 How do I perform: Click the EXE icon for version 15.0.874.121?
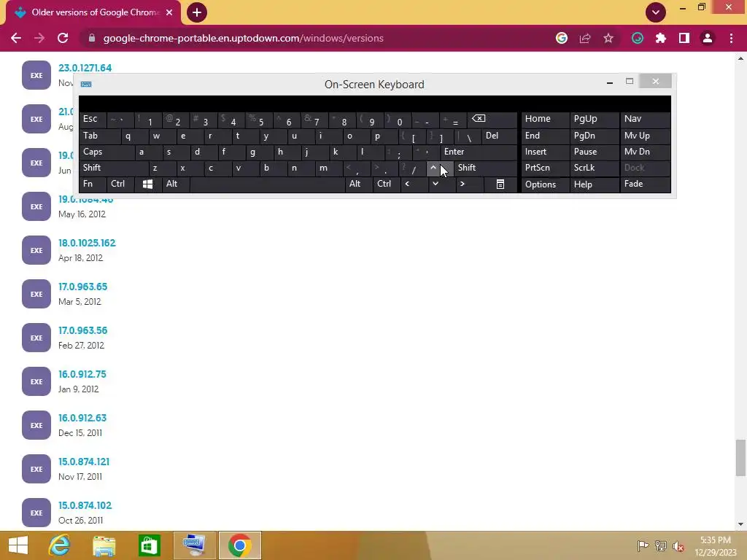[x=36, y=469]
